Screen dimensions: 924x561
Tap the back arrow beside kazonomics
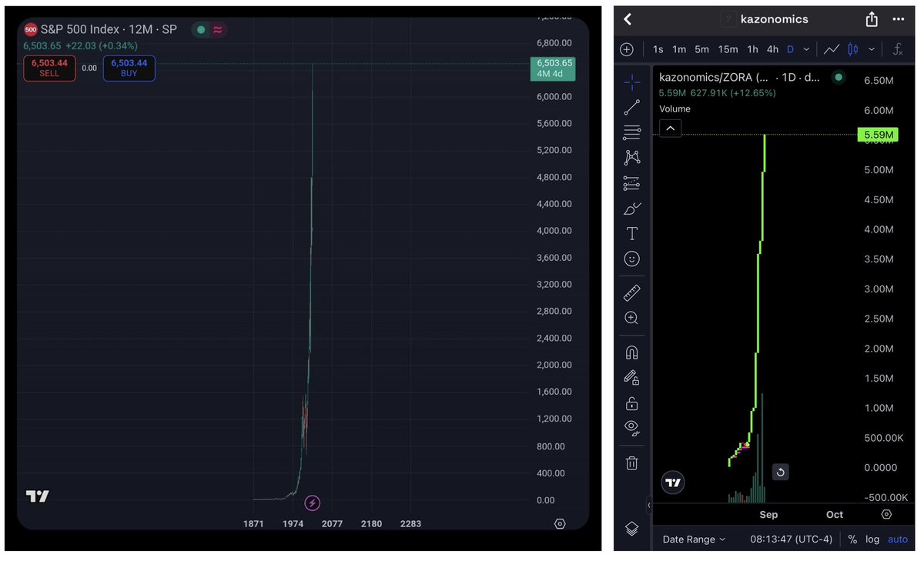pyautogui.click(x=628, y=19)
